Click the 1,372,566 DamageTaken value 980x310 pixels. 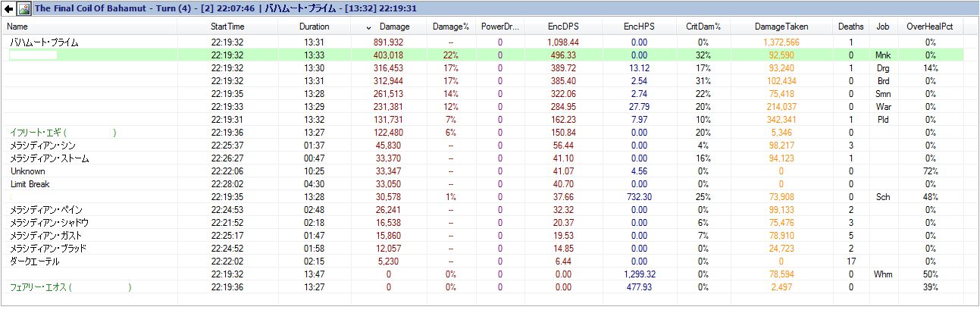[x=781, y=42]
